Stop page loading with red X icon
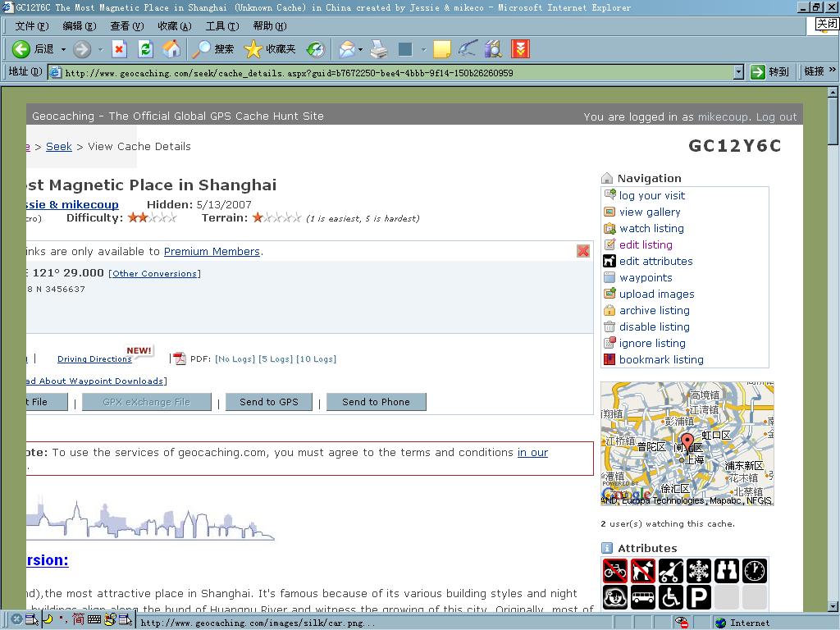The image size is (840, 630). 119,49
